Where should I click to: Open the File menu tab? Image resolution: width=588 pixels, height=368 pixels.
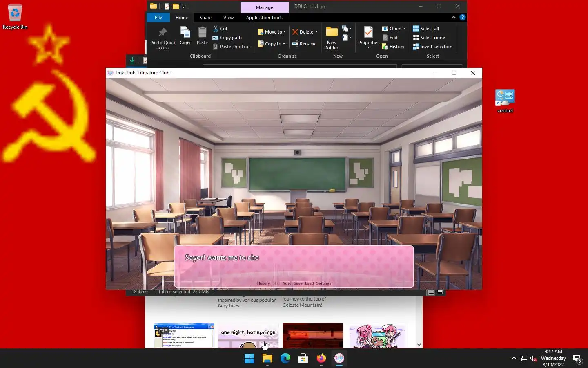[x=158, y=18]
